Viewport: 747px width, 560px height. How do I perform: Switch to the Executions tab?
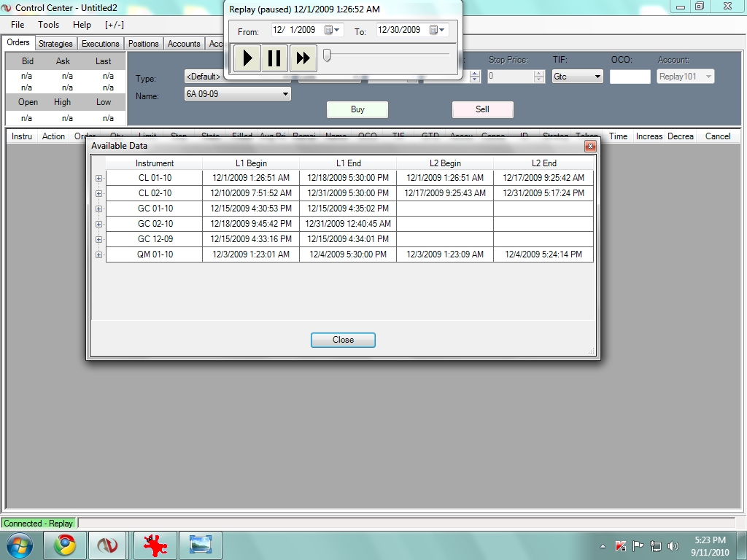coord(101,44)
